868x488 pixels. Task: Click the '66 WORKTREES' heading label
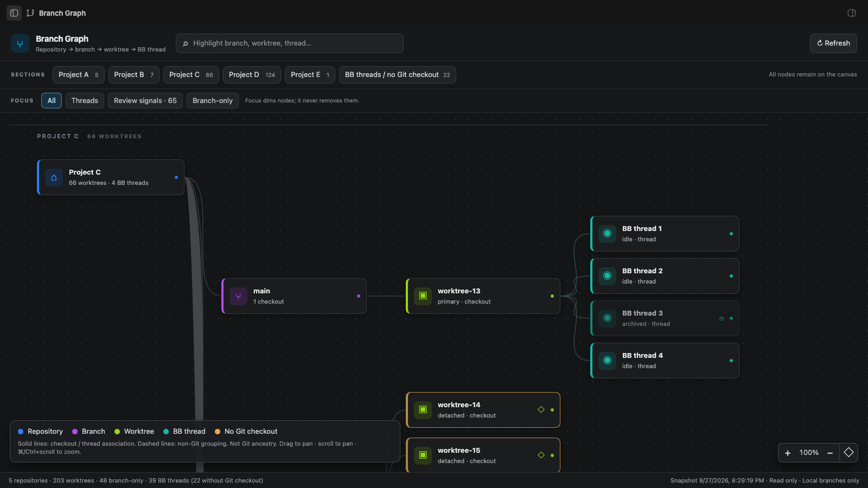pos(114,136)
